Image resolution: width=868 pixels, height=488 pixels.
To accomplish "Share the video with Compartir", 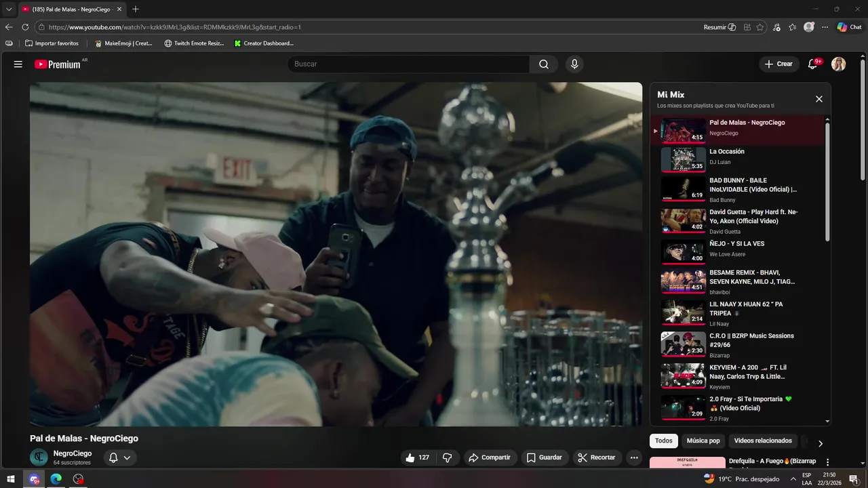I will (x=489, y=457).
